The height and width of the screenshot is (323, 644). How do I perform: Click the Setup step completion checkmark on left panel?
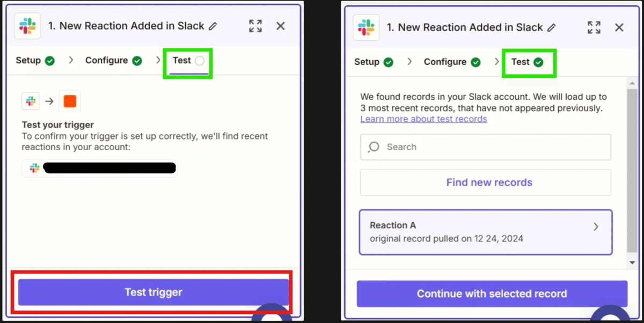[x=50, y=61]
